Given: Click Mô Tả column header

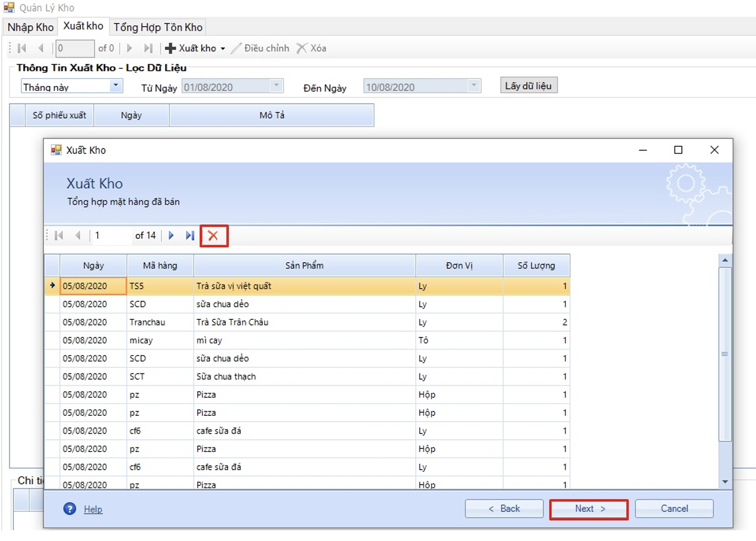Looking at the screenshot, I should pyautogui.click(x=272, y=115).
